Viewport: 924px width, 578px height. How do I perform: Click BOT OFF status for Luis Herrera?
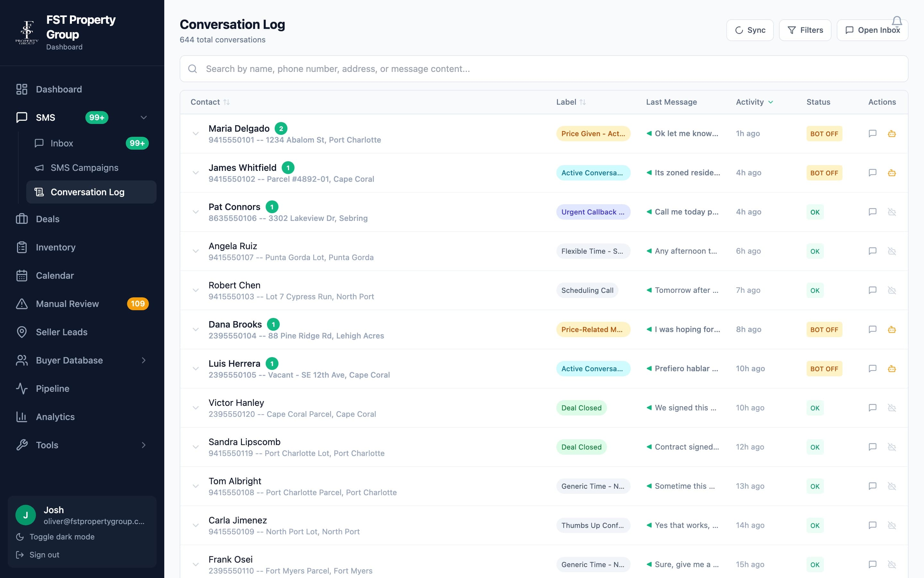tap(824, 369)
